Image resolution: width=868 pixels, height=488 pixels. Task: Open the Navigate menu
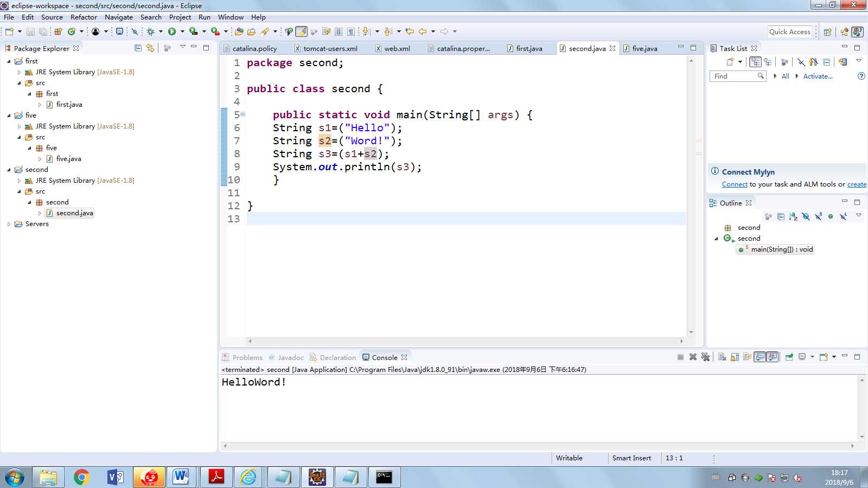tap(119, 17)
